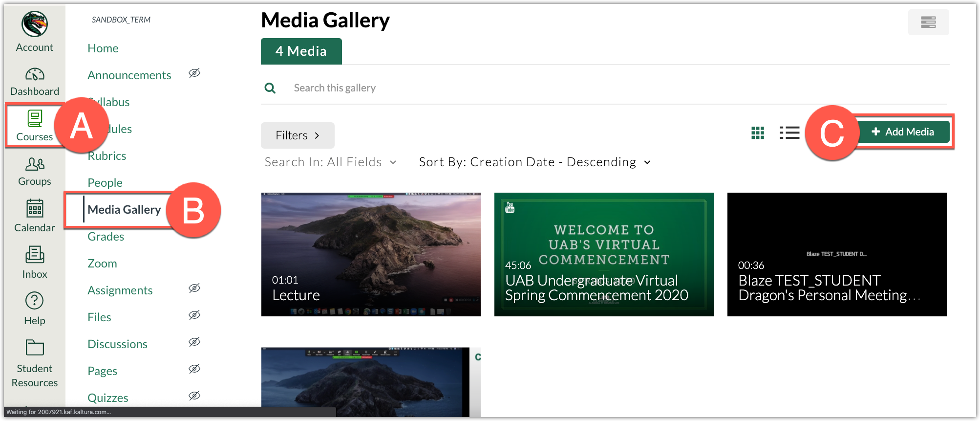Screen dimensions: 980x421
Task: Open Media Gallery in course menu
Action: (124, 210)
